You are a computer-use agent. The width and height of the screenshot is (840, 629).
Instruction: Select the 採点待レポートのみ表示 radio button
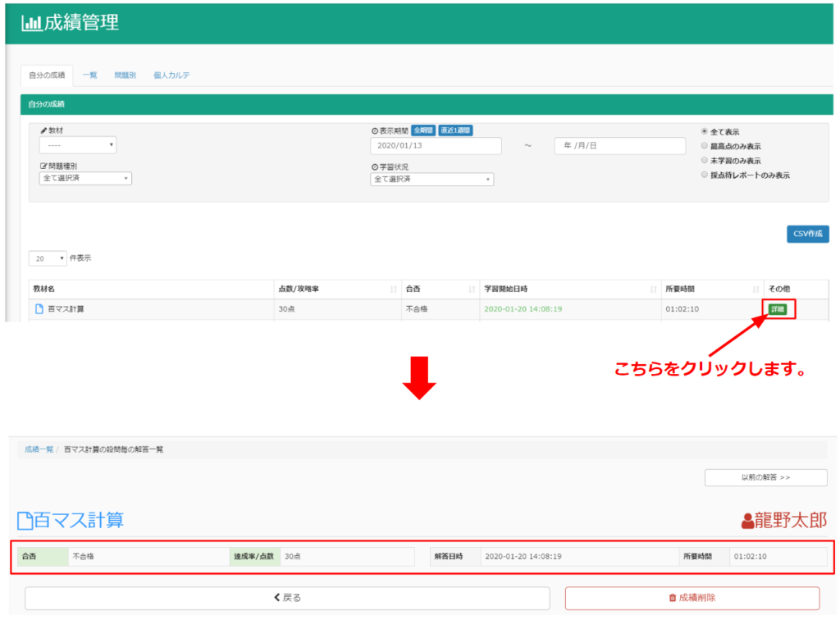pyautogui.click(x=705, y=175)
